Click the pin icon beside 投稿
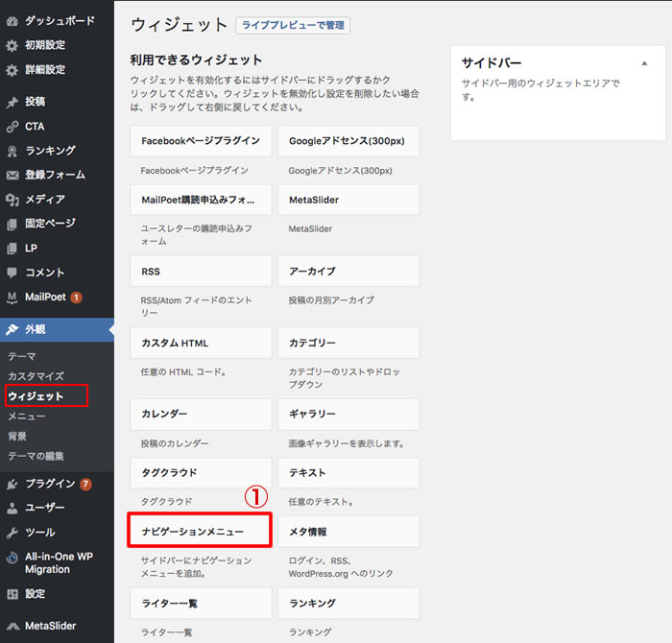The width and height of the screenshot is (672, 643). 12,102
